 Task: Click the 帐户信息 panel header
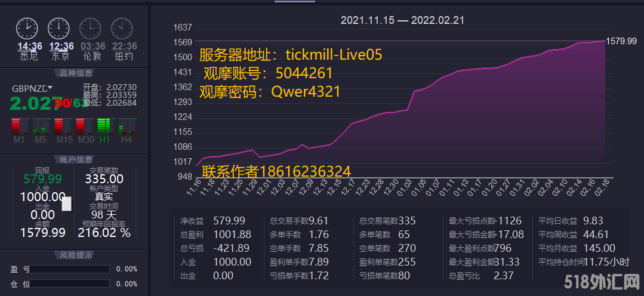(76, 159)
